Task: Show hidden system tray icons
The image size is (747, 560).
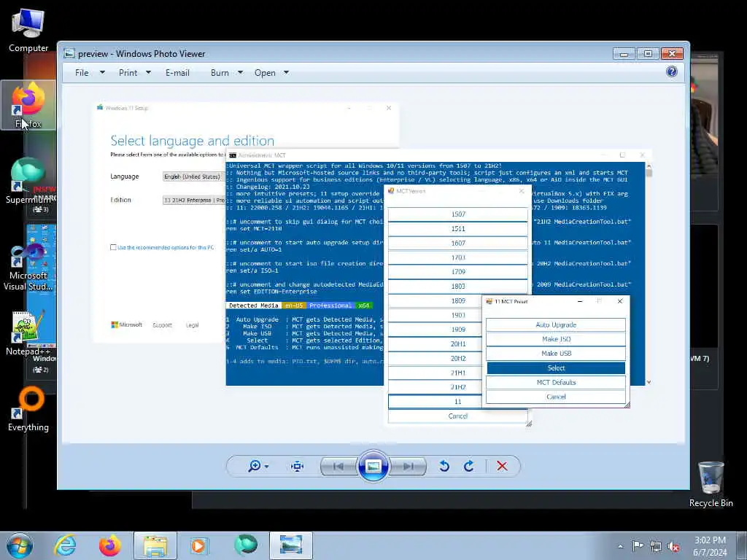Action: (x=620, y=546)
